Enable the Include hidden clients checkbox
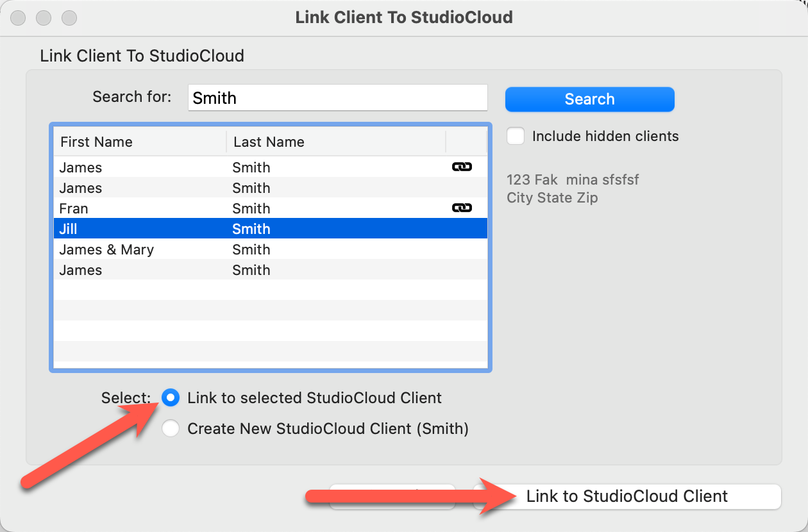The width and height of the screenshot is (808, 532). [516, 137]
